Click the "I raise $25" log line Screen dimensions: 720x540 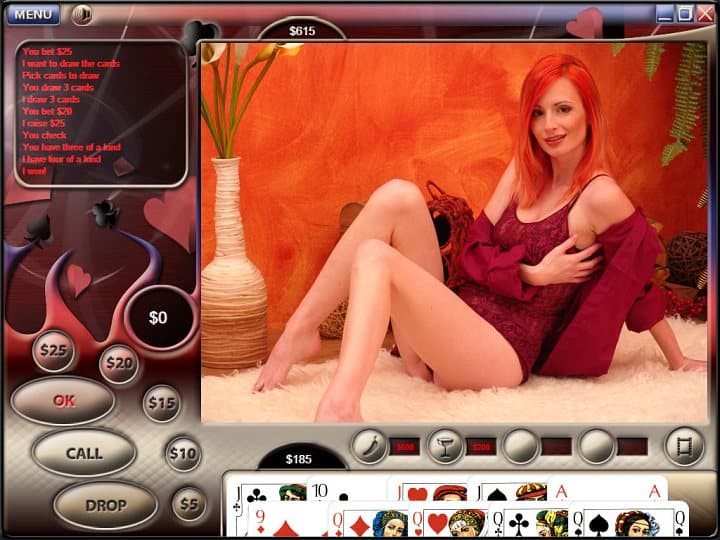click(44, 123)
